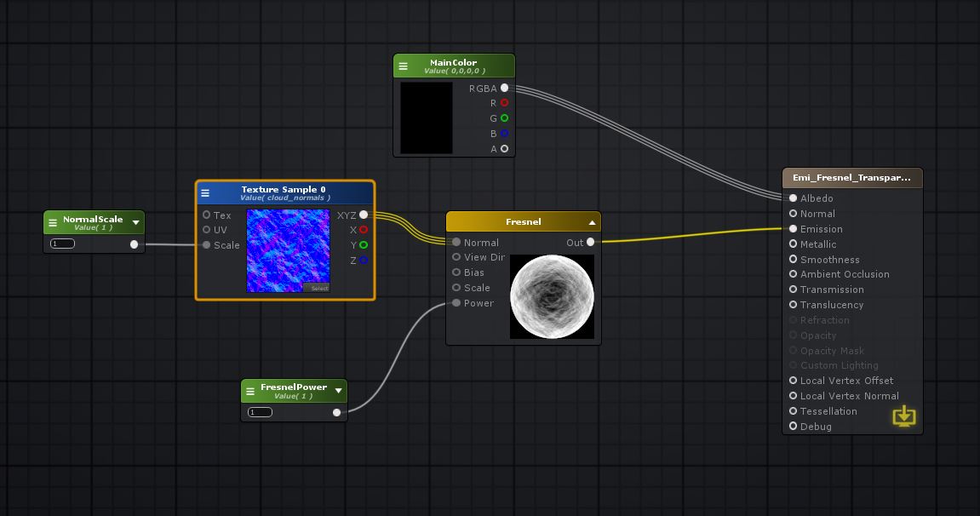Click Fresnel Out output port
Viewport: 980px width, 516px height.
[x=590, y=242]
